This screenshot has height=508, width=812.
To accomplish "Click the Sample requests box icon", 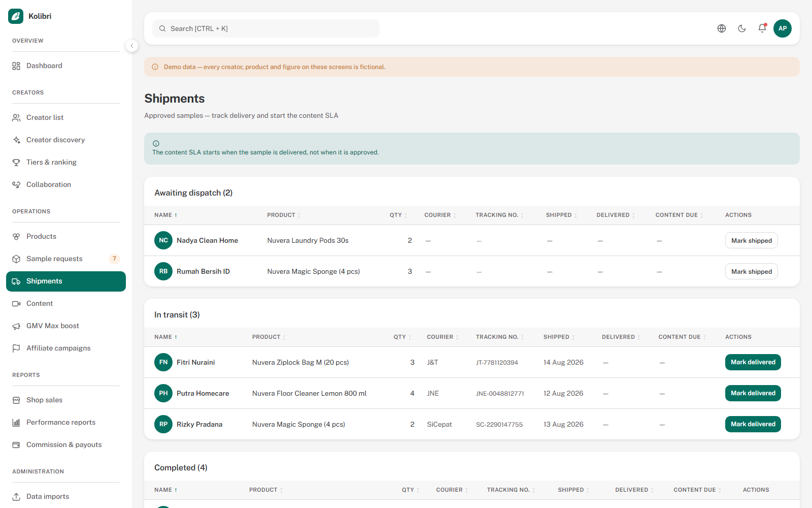I will click(x=16, y=259).
